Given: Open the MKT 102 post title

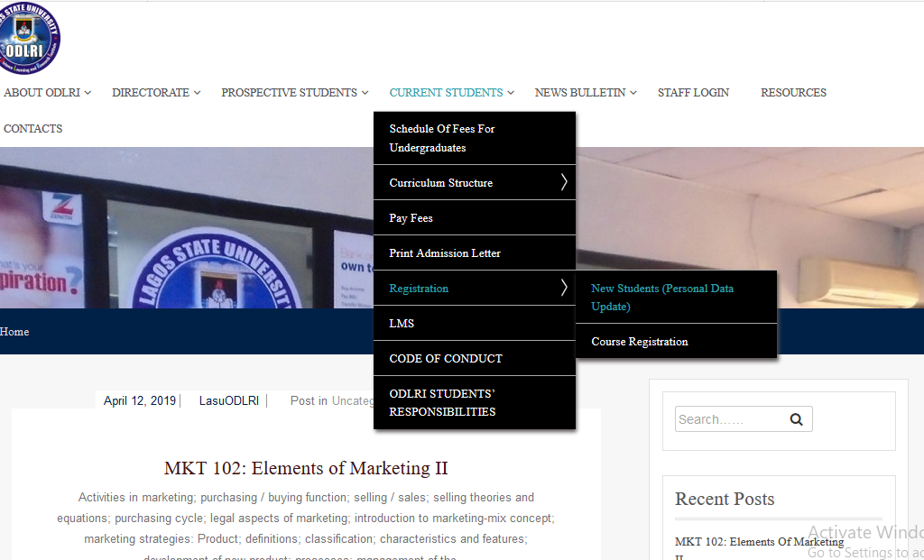Looking at the screenshot, I should click(306, 468).
